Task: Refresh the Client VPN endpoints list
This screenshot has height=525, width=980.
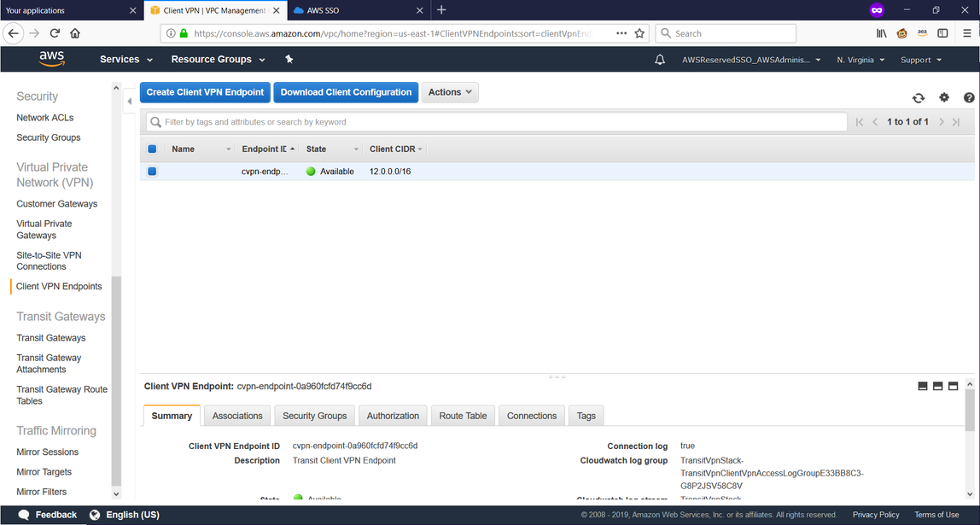Action: [x=919, y=97]
